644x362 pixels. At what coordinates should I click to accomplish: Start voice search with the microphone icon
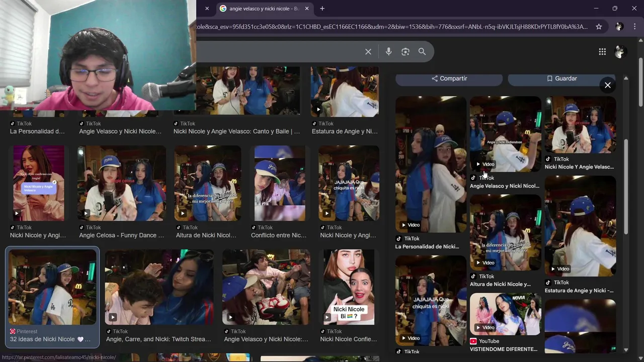(x=388, y=52)
